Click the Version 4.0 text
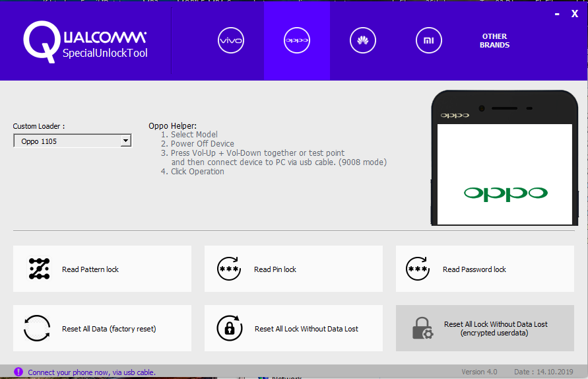This screenshot has width=588, height=379. coord(479,372)
